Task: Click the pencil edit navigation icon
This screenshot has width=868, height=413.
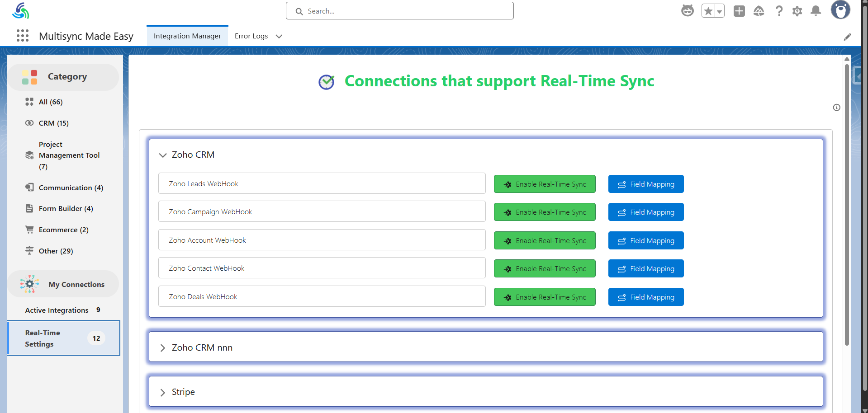Action: click(847, 37)
